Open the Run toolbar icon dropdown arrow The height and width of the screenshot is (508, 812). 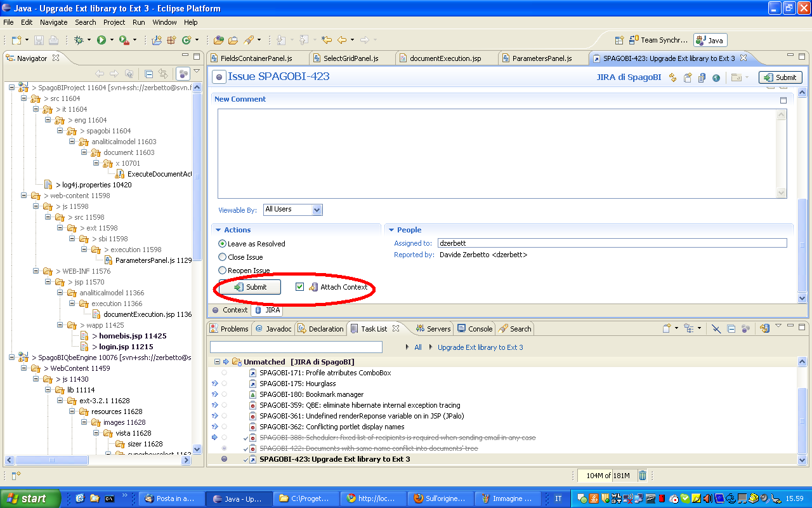point(112,40)
